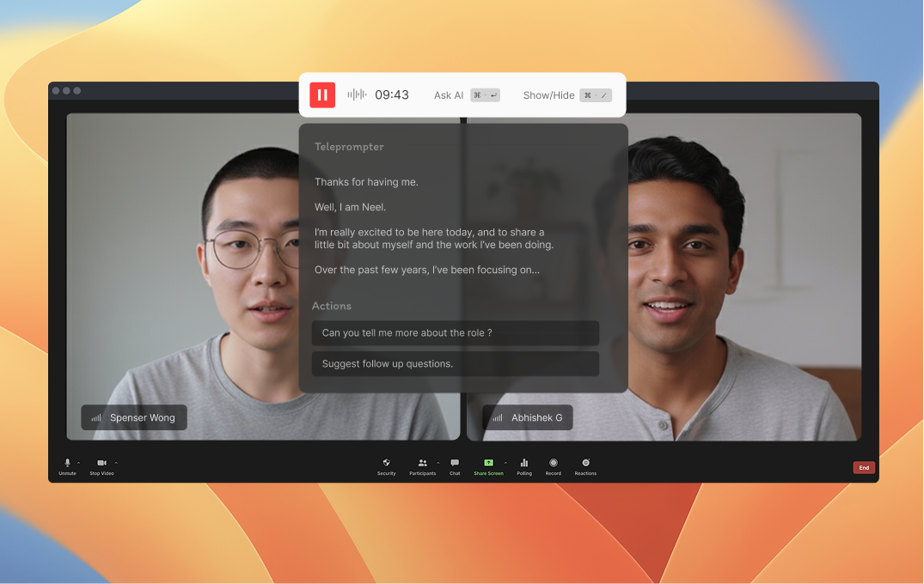
Task: Close the meeting window with first dot
Action: pyautogui.click(x=56, y=91)
